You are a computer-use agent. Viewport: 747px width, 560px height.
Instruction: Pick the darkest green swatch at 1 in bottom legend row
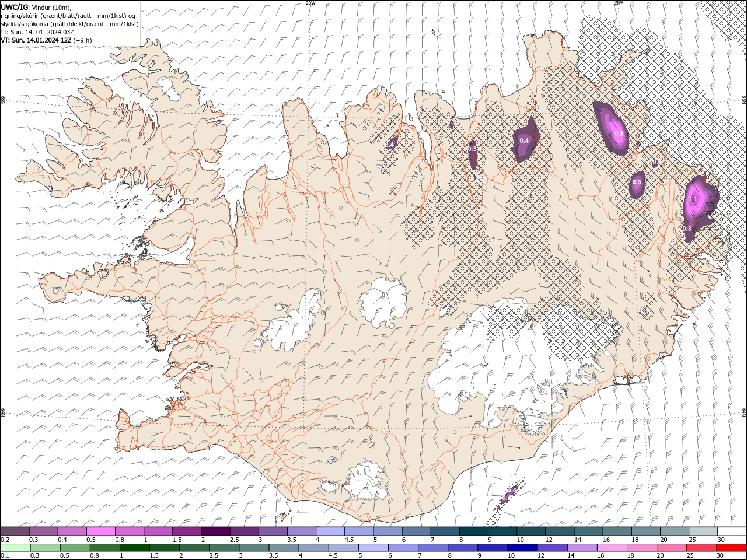(x=134, y=548)
